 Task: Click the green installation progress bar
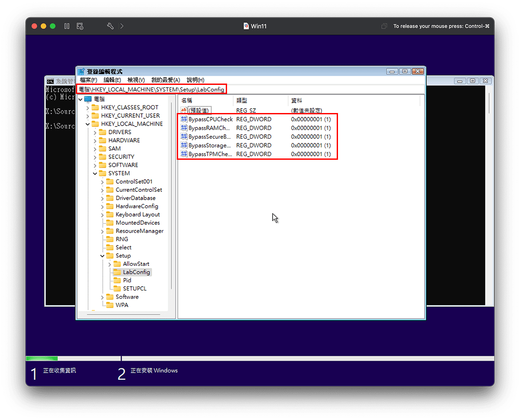[41, 359]
